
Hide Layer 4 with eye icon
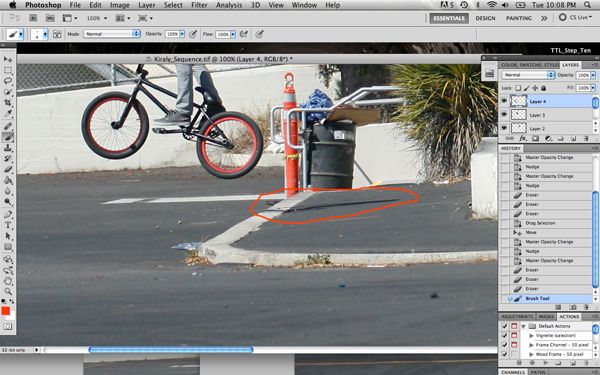pyautogui.click(x=504, y=101)
